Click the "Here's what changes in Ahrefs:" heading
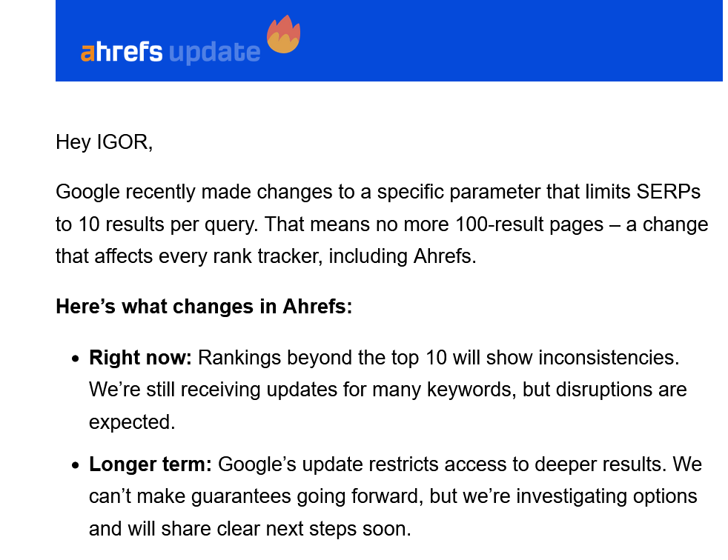The width and height of the screenshot is (728, 560). tap(204, 307)
